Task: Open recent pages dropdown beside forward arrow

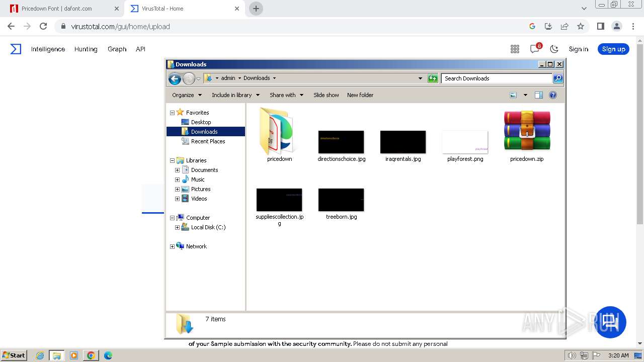Action: [x=198, y=78]
